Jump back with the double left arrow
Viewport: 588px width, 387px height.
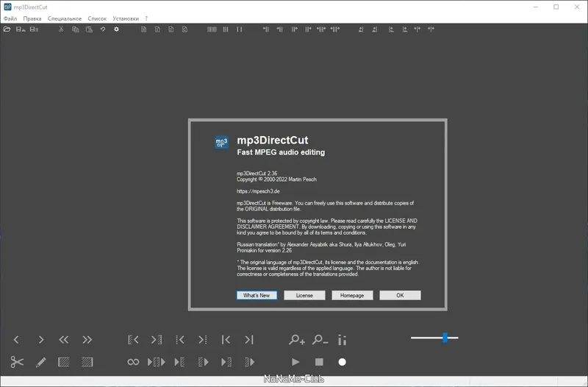point(64,340)
